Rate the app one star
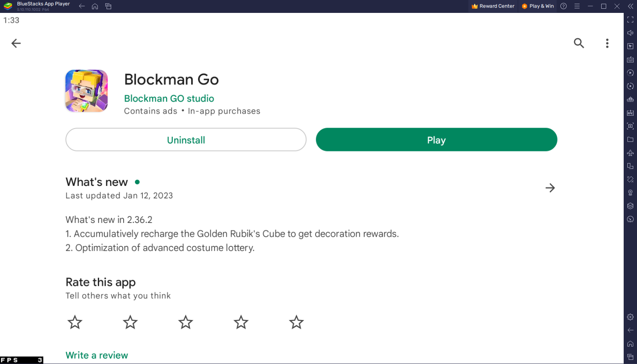This screenshot has height=364, width=637. [x=75, y=322]
